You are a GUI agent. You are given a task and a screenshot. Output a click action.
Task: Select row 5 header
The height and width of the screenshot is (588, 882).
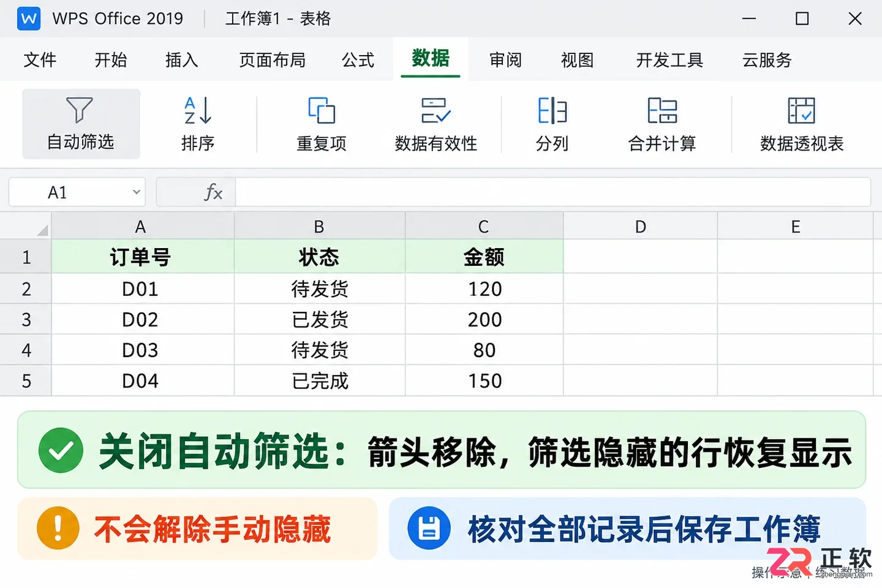(26, 380)
